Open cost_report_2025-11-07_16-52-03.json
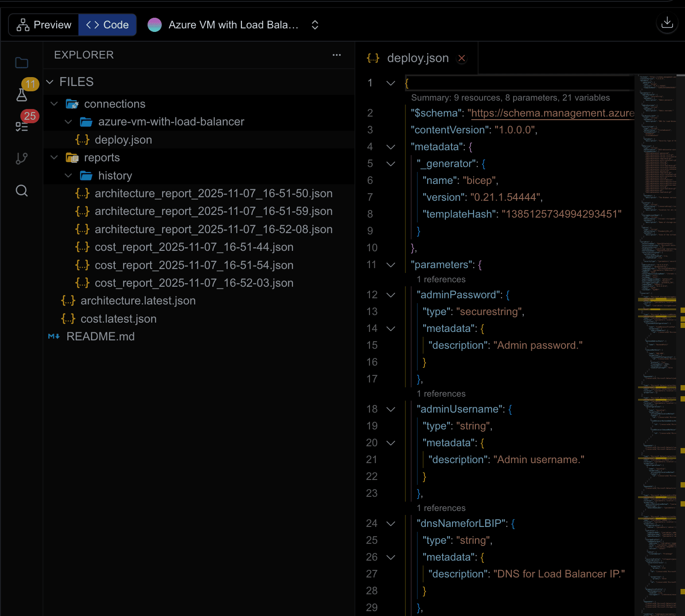This screenshot has width=685, height=616. click(x=199, y=283)
